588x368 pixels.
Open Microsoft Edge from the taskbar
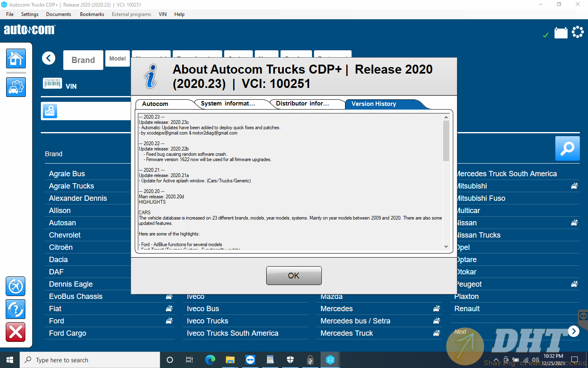pyautogui.click(x=210, y=360)
